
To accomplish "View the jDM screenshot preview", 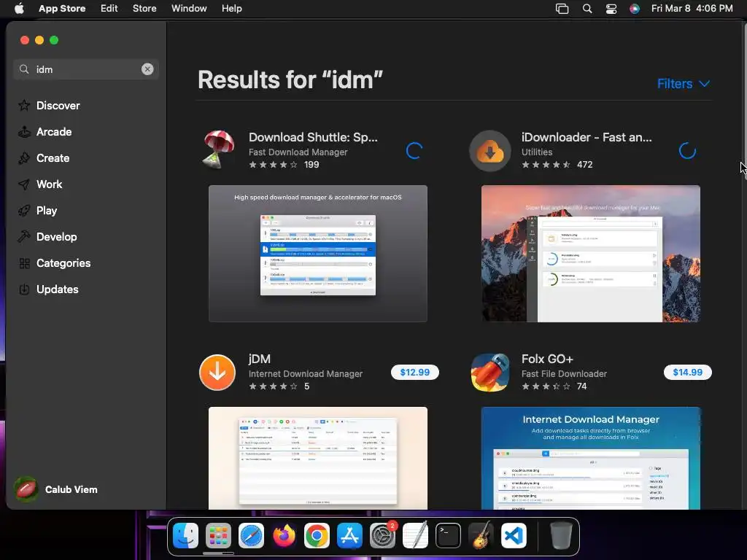I will (x=318, y=458).
